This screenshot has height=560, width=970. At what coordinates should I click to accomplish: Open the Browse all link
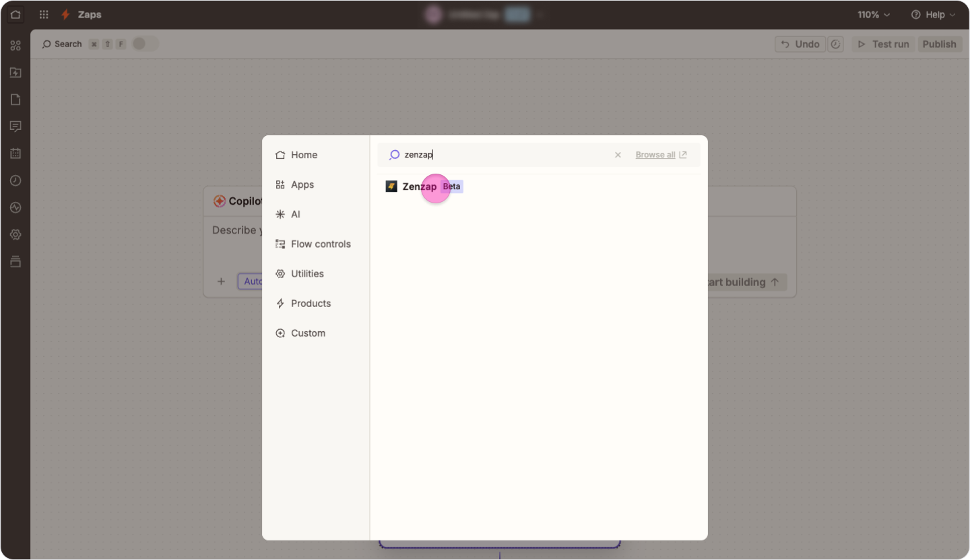pyautogui.click(x=661, y=155)
